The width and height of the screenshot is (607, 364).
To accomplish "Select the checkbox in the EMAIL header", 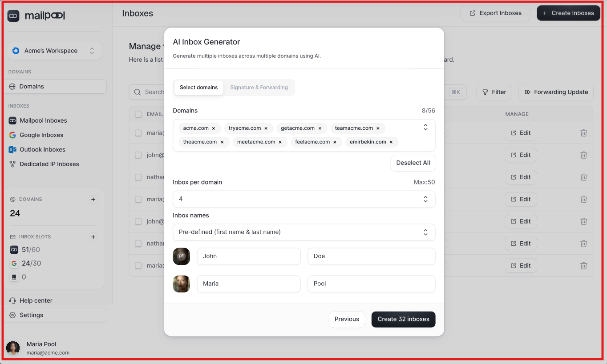I will coord(138,114).
